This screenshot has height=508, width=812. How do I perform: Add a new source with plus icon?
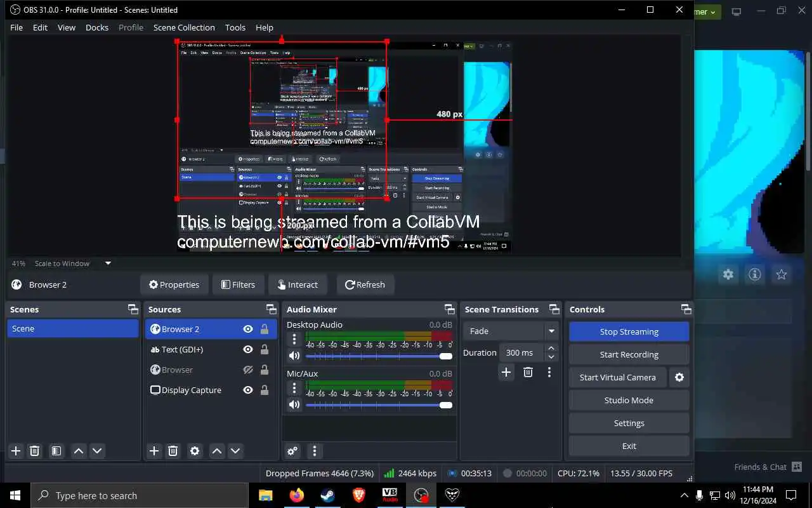tap(154, 451)
